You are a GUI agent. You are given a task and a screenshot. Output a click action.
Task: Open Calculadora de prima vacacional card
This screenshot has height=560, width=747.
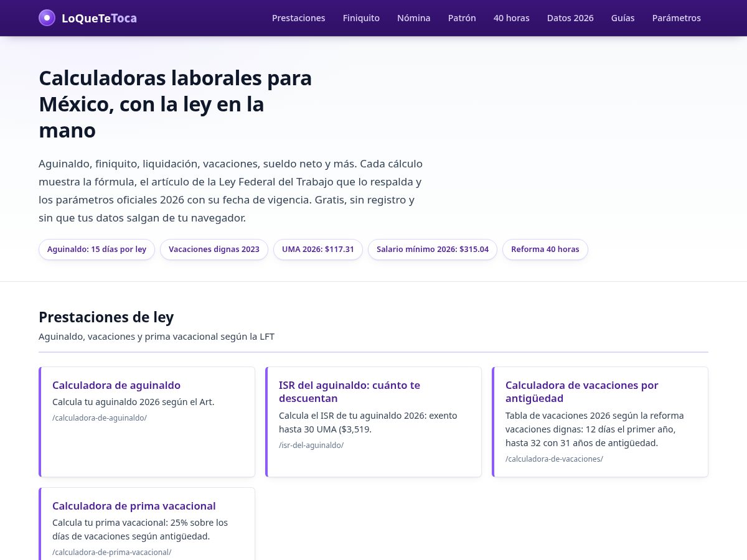[148, 524]
